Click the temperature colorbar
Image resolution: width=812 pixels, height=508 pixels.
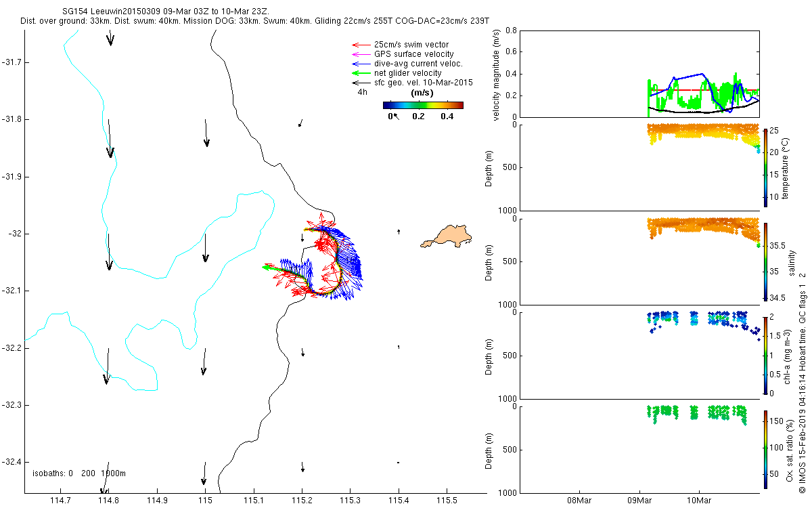[765, 167]
